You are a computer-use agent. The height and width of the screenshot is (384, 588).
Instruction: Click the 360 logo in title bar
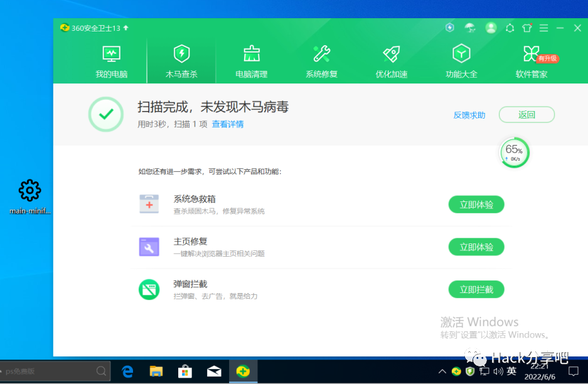click(65, 28)
